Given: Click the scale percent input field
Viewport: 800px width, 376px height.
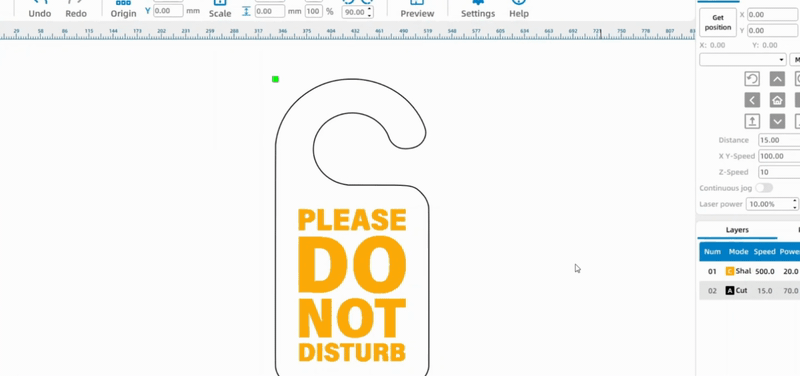Looking at the screenshot, I should pyautogui.click(x=314, y=11).
